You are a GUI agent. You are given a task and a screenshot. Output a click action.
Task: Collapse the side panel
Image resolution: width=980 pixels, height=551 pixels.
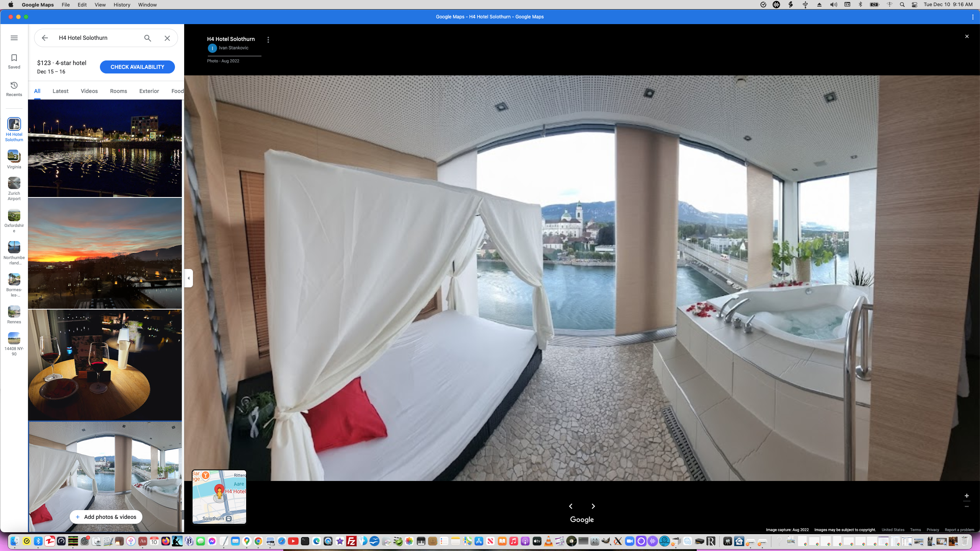tap(188, 278)
